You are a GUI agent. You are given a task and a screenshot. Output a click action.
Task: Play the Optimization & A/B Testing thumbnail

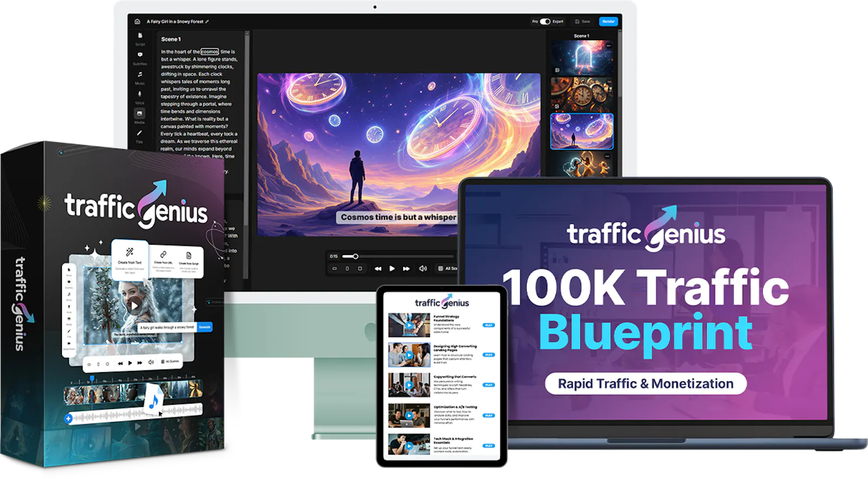click(x=409, y=416)
